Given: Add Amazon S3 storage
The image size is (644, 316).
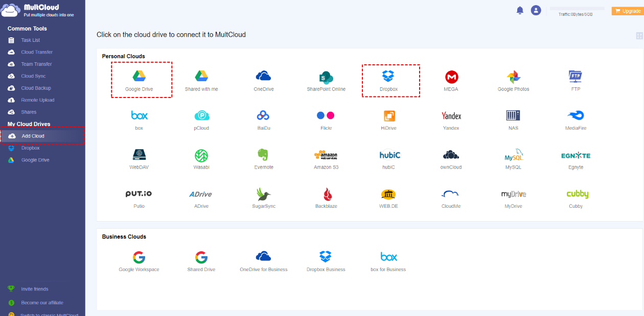Looking at the screenshot, I should (326, 159).
